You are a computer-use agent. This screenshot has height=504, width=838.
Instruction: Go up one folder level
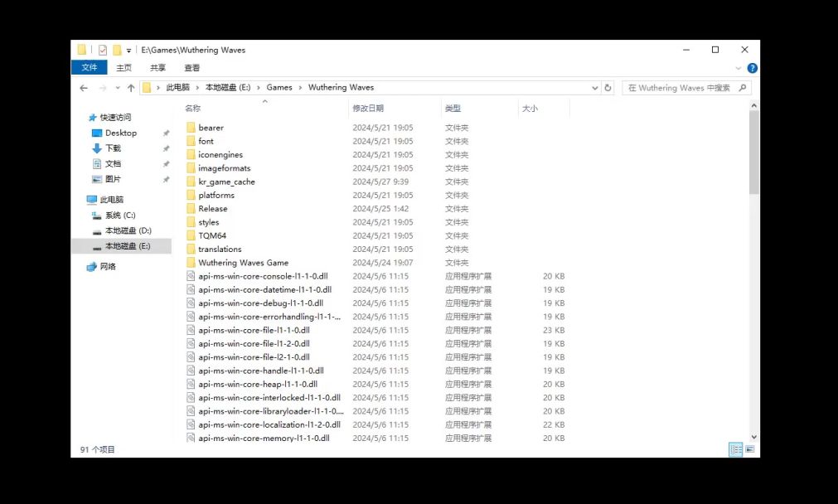click(131, 88)
